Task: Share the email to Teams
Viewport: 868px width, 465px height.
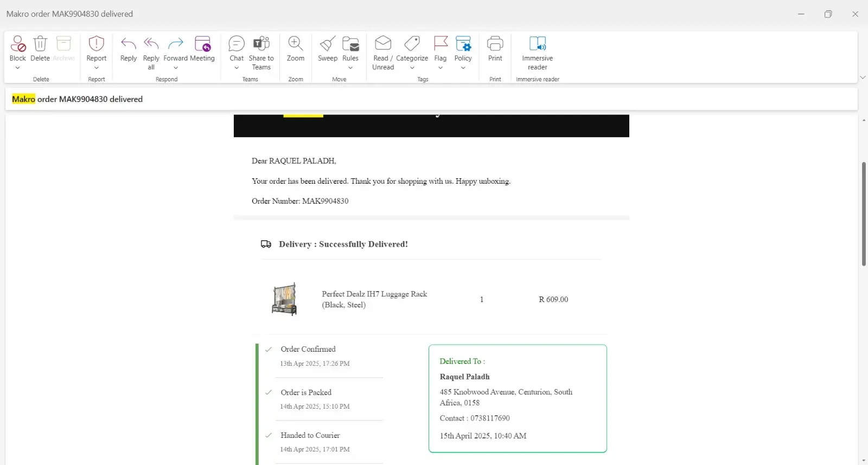Action: pyautogui.click(x=261, y=44)
